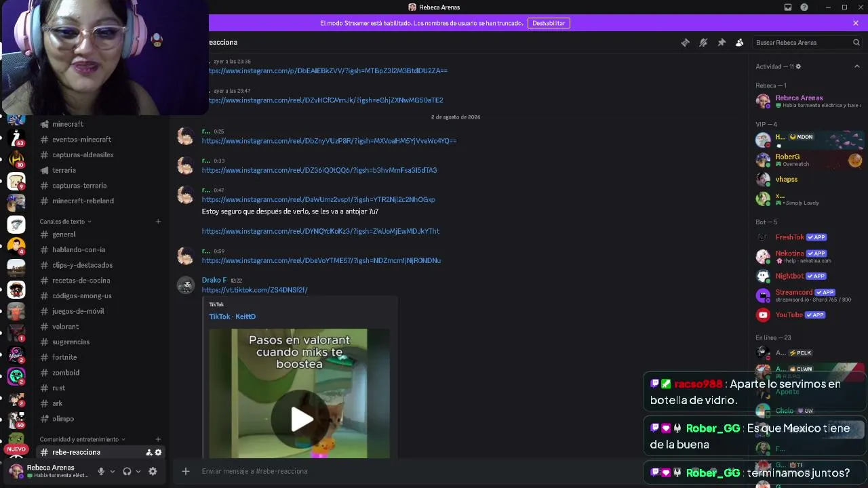
Task: Open the YouTube bot profile
Action: coord(808,314)
